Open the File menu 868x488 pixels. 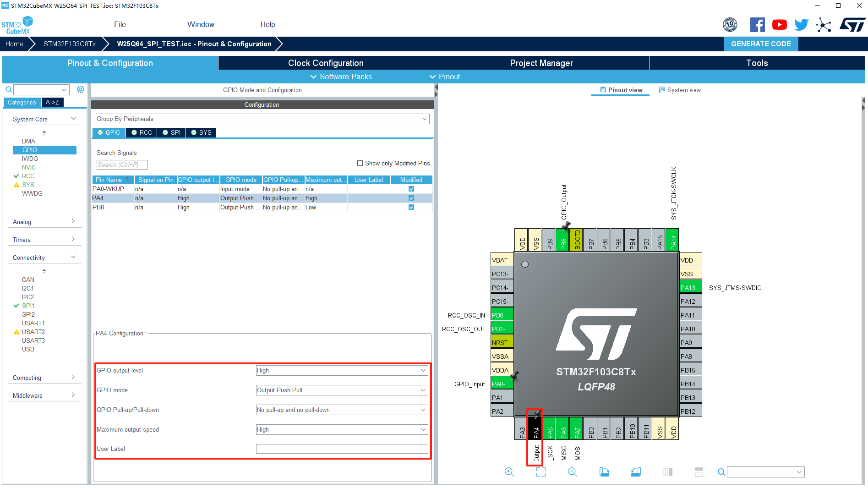pos(120,24)
